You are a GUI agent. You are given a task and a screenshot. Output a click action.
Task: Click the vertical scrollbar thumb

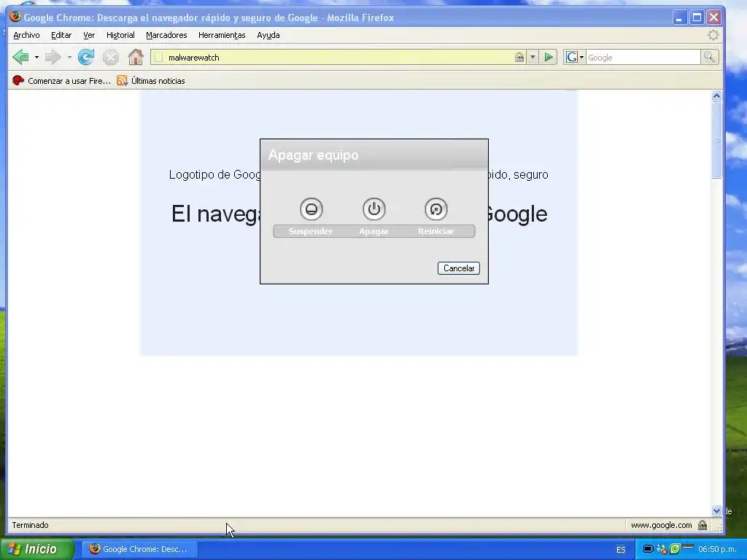click(x=716, y=140)
